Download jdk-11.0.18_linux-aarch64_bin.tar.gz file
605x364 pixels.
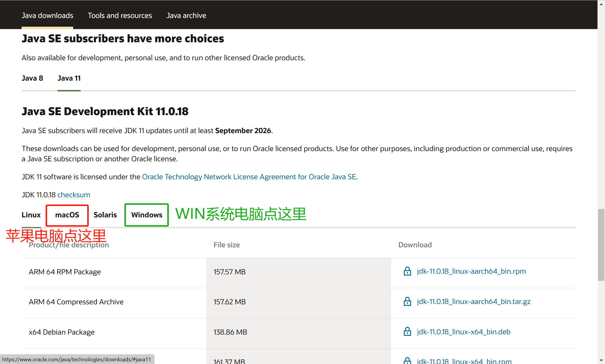pos(473,302)
